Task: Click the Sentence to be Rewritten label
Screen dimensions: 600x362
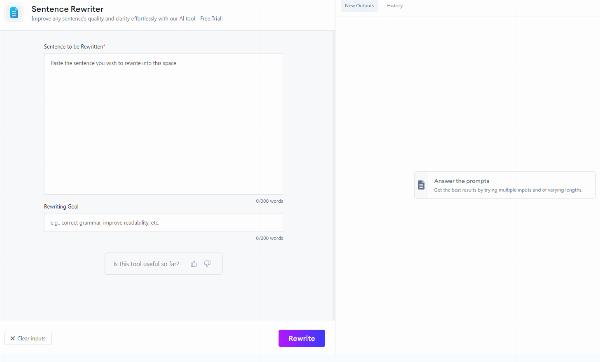Action: [74, 47]
